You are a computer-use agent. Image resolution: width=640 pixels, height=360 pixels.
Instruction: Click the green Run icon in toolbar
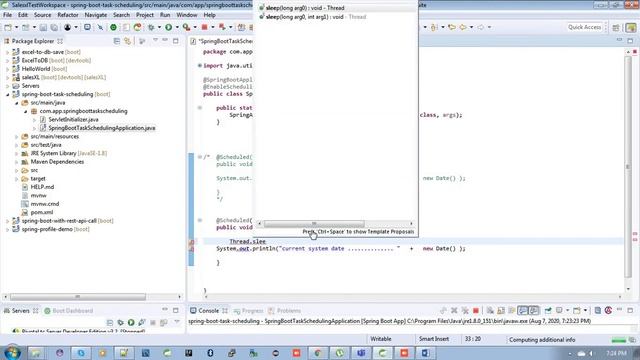click(x=169, y=27)
